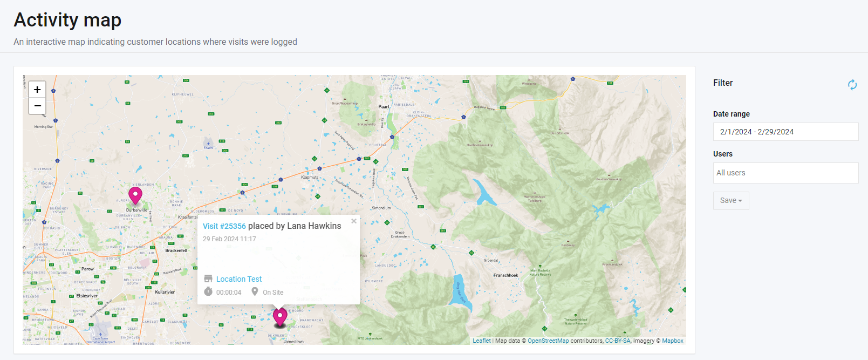The height and width of the screenshot is (360, 868).
Task: Click the pink marker below the visit popup
Action: coord(279,317)
